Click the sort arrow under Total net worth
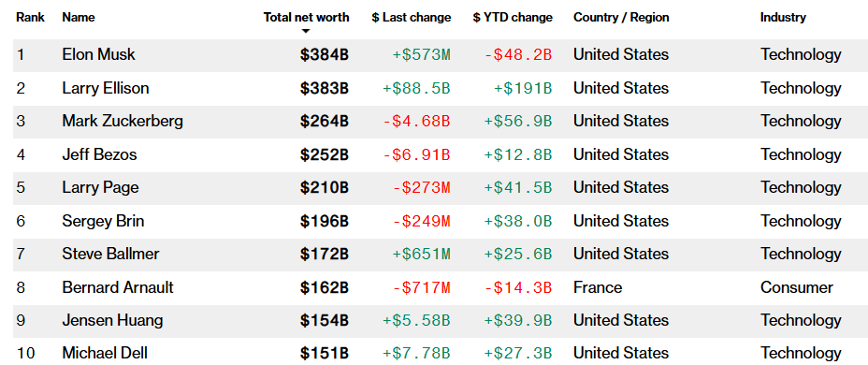The width and height of the screenshot is (868, 365). (306, 32)
